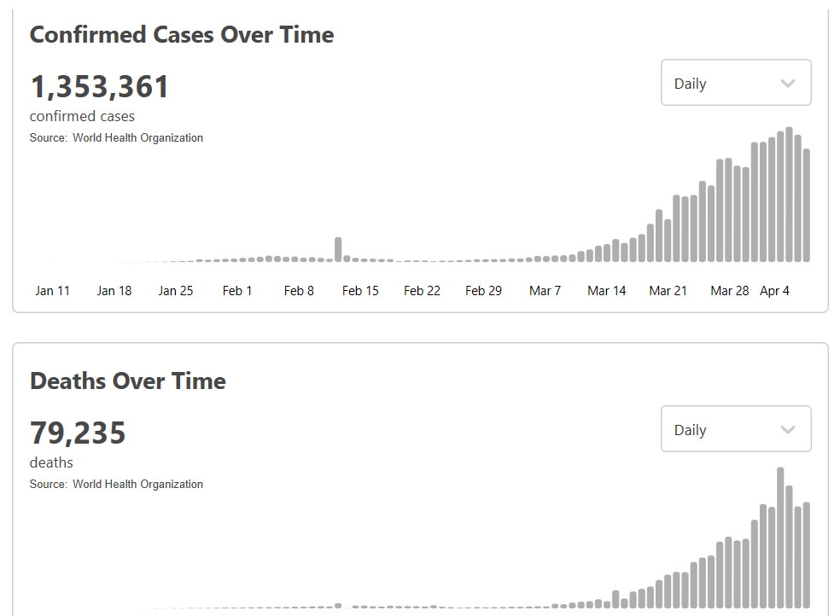Click the Feb 15 date label
This screenshot has width=840, height=616.
pos(360,291)
